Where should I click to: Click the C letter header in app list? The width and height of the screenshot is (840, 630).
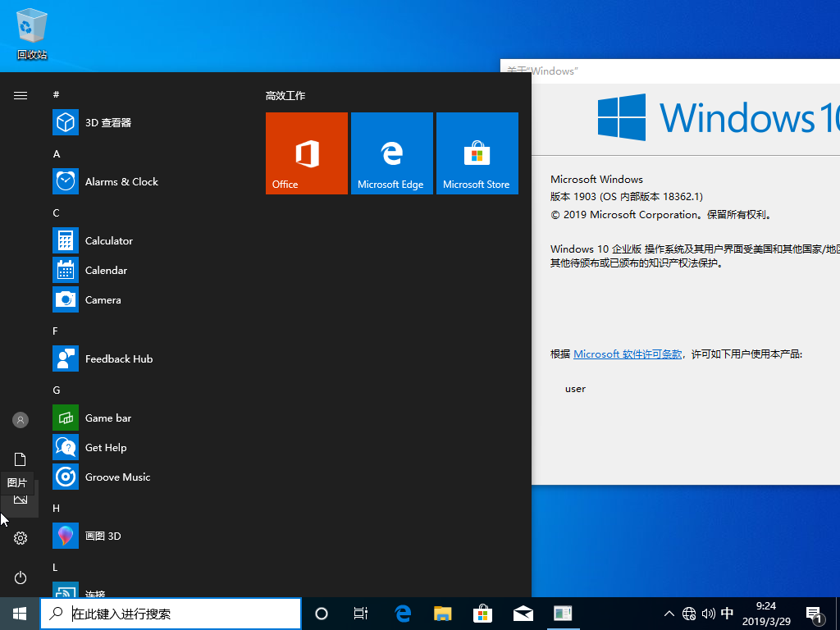tap(56, 212)
